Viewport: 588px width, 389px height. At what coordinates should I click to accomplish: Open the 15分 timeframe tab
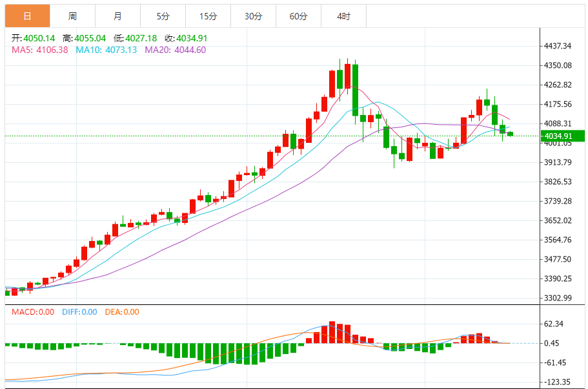pos(208,16)
